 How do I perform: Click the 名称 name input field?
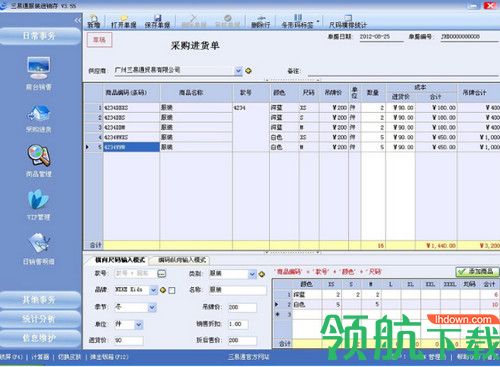[237, 290]
